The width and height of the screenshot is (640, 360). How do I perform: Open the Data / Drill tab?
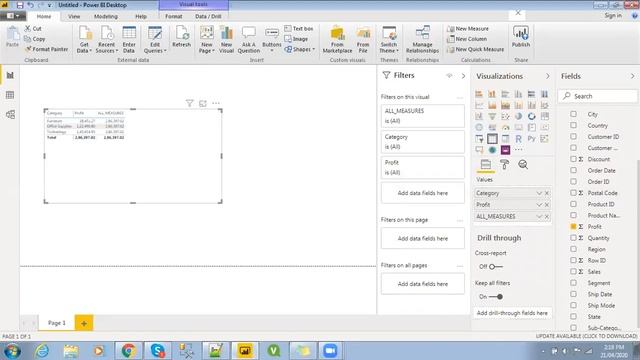[208, 16]
